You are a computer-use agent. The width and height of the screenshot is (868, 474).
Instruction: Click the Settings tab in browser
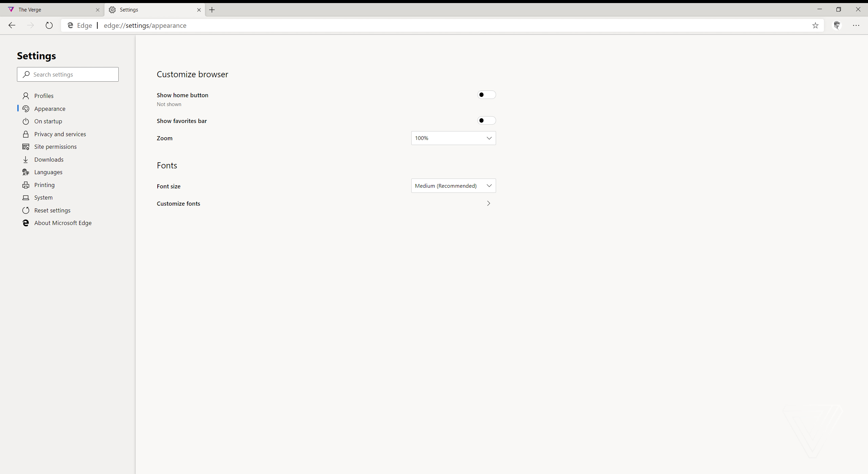point(155,9)
